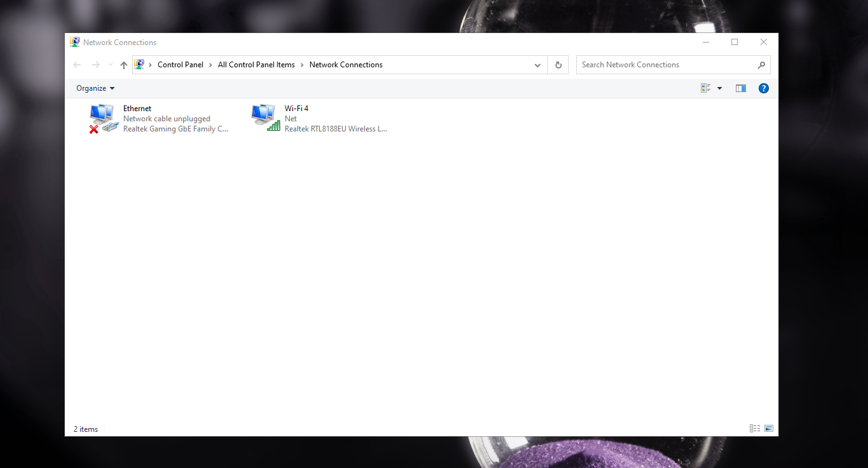Click the '2 items' status bar text
The image size is (868, 468).
[x=86, y=429]
